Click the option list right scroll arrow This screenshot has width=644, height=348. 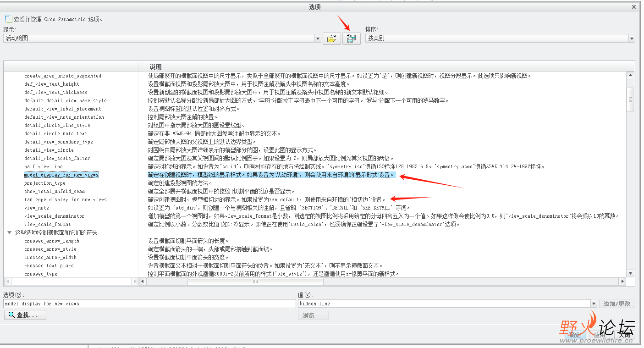point(134,282)
